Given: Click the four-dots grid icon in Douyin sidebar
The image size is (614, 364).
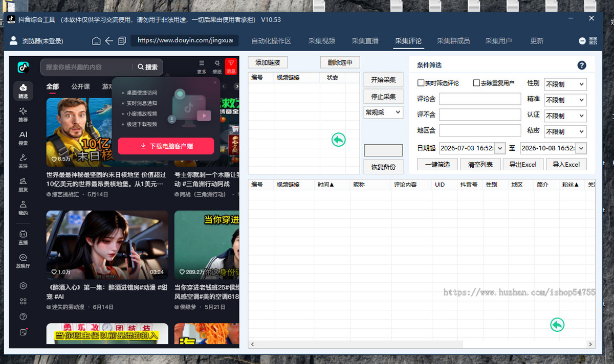Looking at the screenshot, I should pos(23,302).
